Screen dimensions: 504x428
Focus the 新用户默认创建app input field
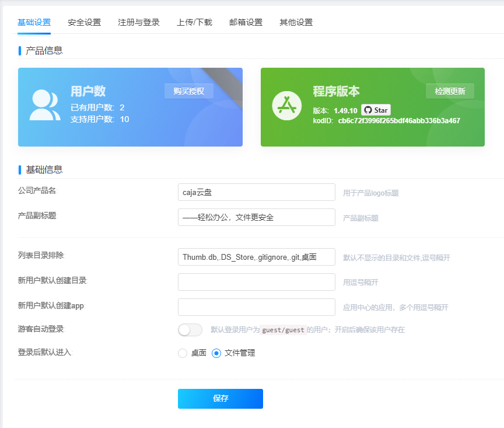(256, 307)
